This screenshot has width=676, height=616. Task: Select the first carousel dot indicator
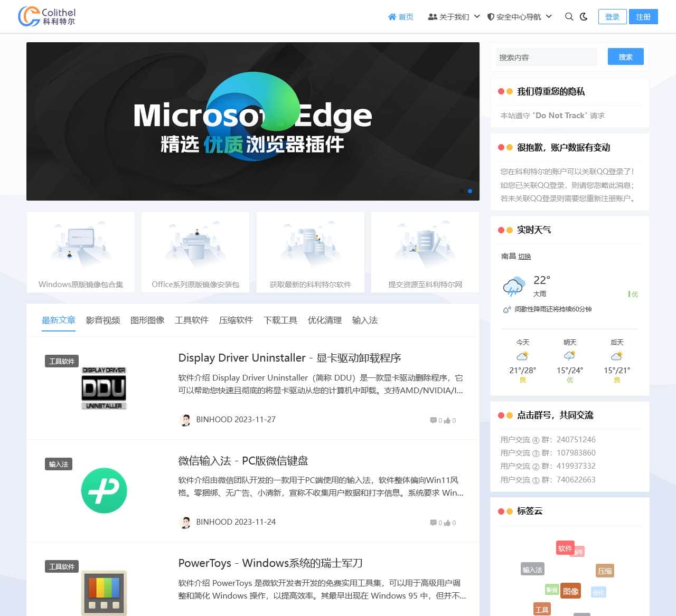click(x=461, y=191)
